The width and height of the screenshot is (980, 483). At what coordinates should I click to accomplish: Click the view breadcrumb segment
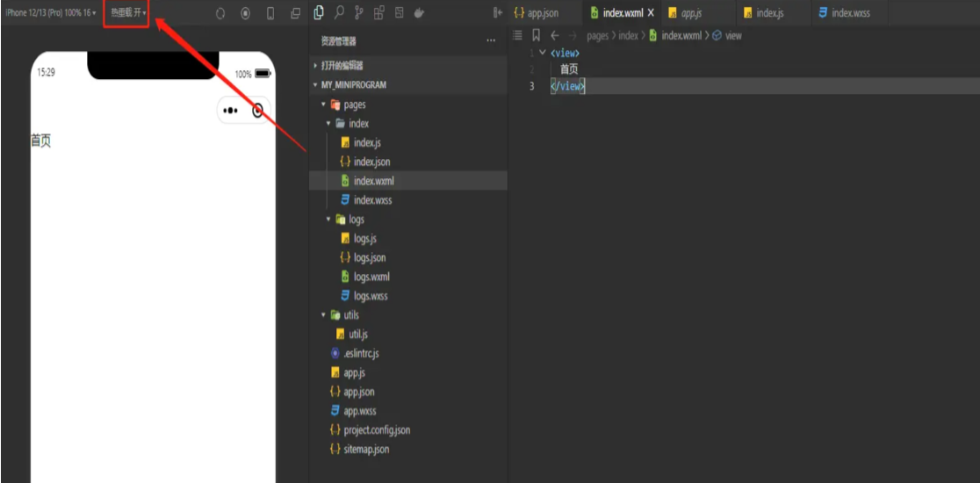727,36
